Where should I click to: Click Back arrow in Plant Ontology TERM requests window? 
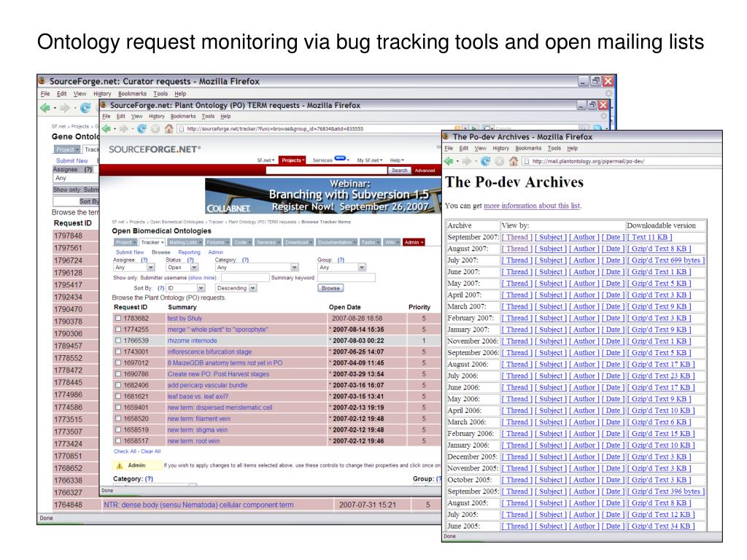coord(107,128)
